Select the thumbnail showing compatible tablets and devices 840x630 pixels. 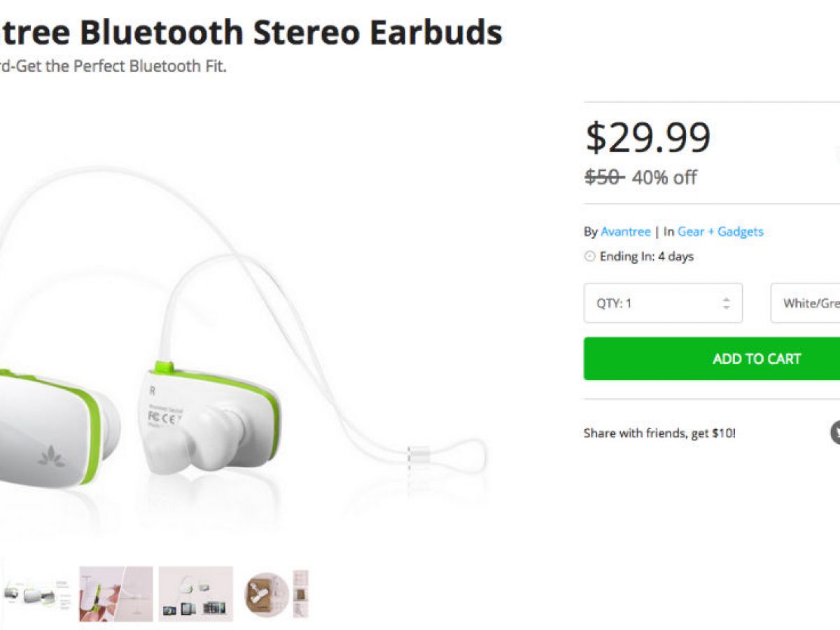[x=195, y=594]
